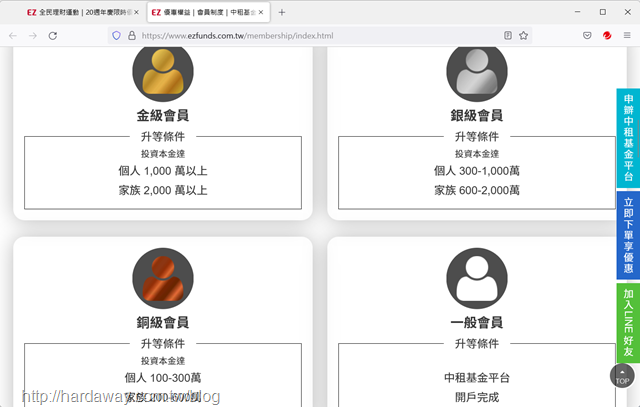Open the red Trend Micro extension icon
640x407 pixels.
pos(607,36)
